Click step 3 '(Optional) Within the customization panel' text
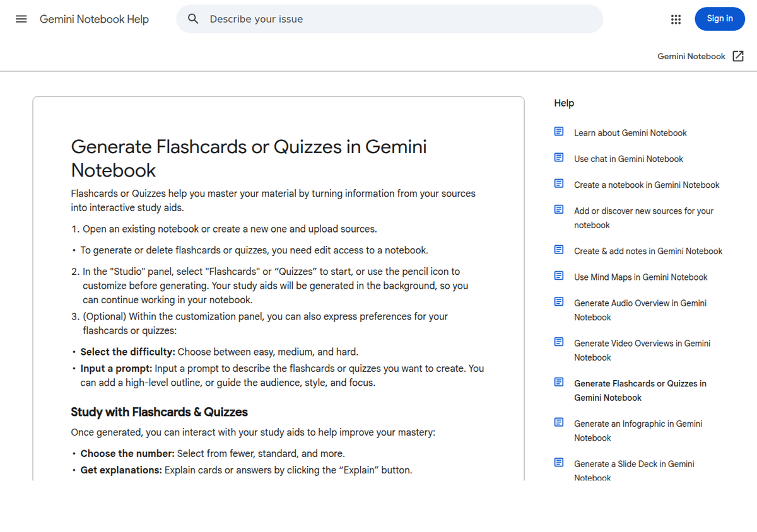757x532 pixels. 266,323
